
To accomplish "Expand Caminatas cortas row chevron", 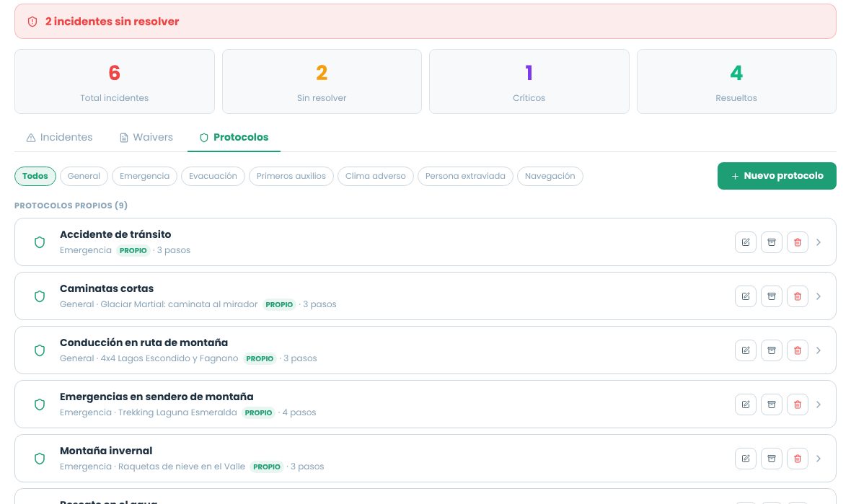I will (819, 296).
